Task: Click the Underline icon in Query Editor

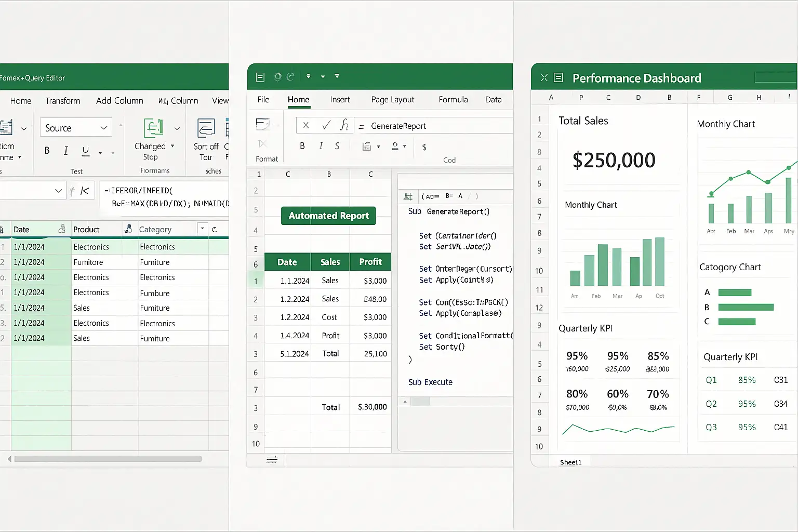Action: click(x=86, y=151)
